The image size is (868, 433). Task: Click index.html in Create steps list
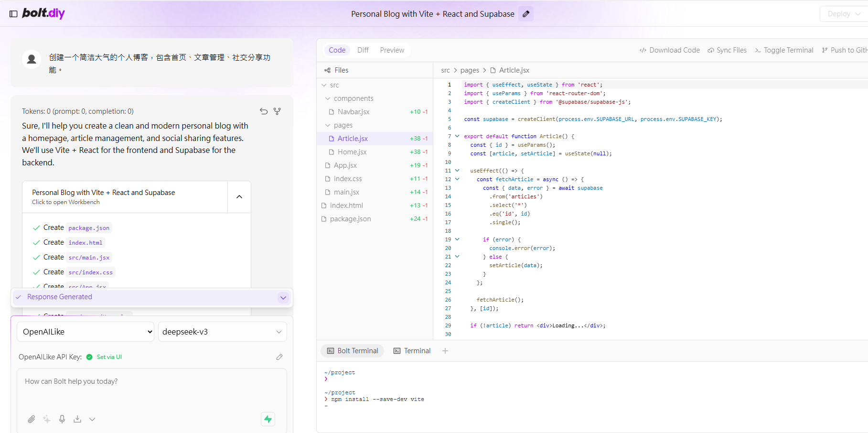point(86,243)
